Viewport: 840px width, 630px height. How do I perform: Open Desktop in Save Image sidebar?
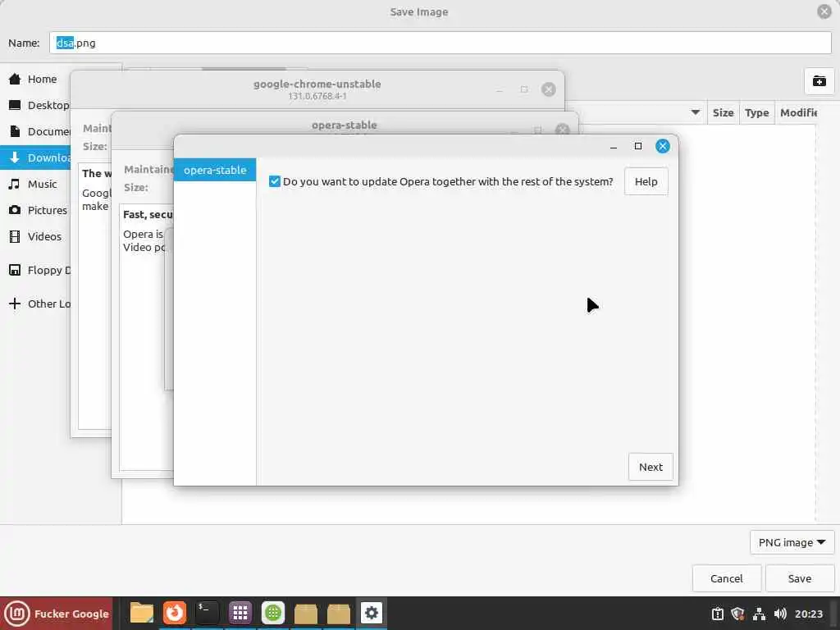[34, 106]
